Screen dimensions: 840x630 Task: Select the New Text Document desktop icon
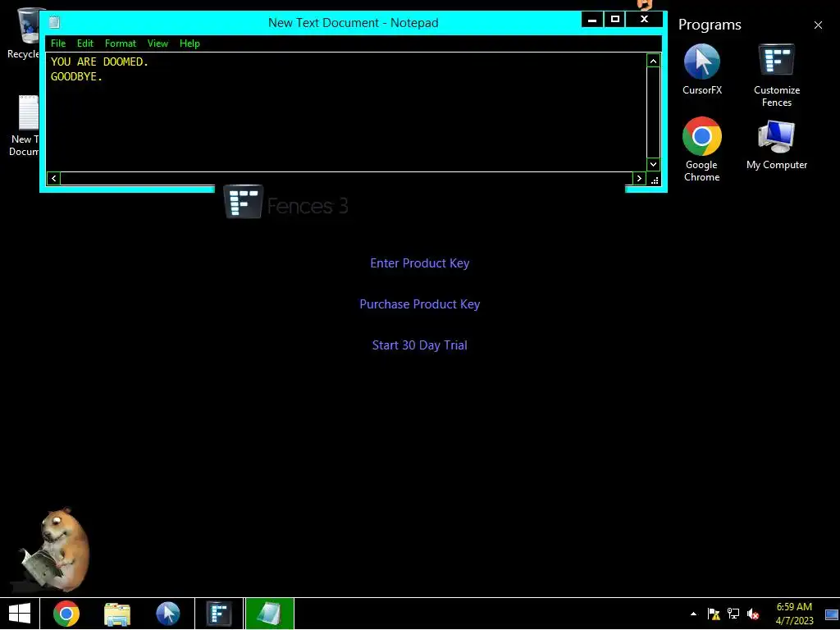pyautogui.click(x=24, y=126)
